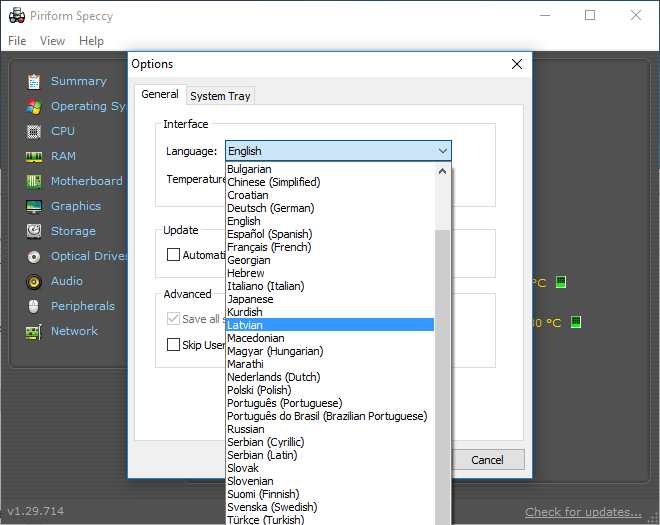Image resolution: width=660 pixels, height=525 pixels.
Task: Choose Magyar (Hungarian) language option
Action: [330, 351]
